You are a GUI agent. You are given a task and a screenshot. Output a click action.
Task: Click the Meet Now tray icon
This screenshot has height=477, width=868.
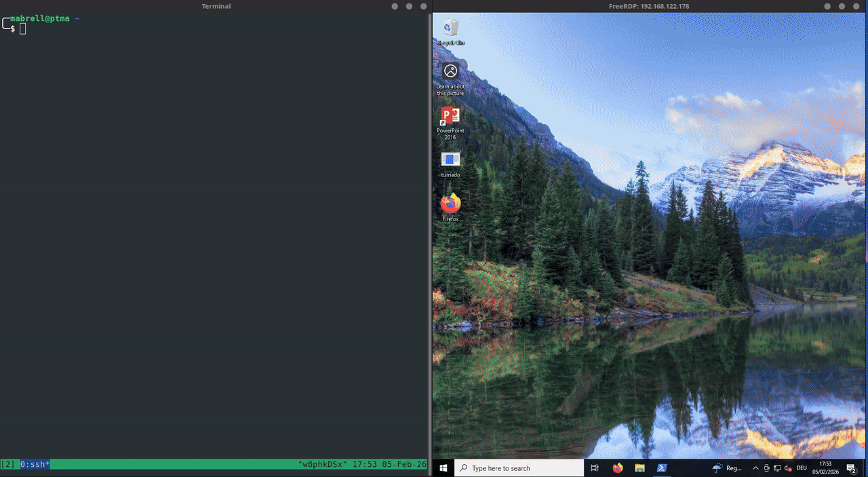tap(766, 468)
